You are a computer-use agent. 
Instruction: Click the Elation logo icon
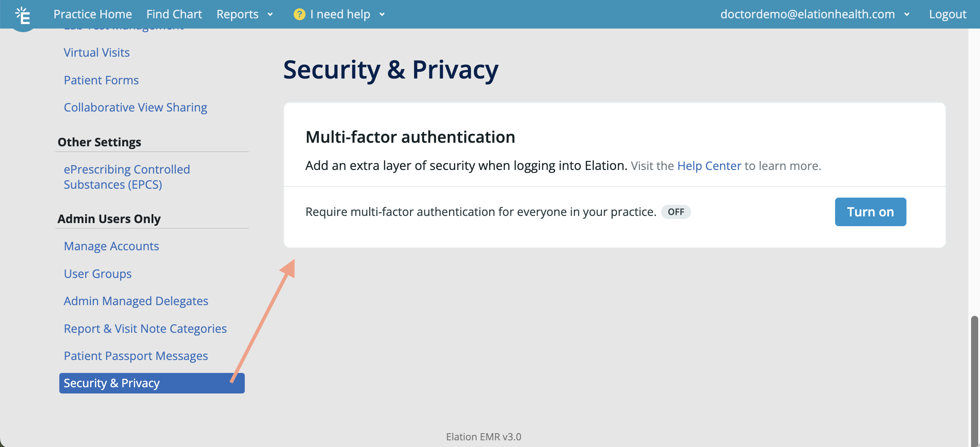coord(23,16)
